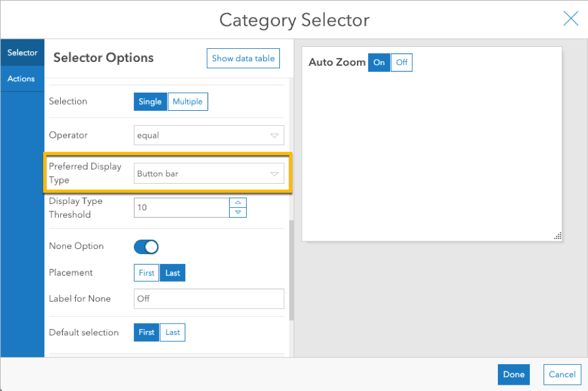Close the Category Selector dialog
The height and width of the screenshot is (391, 588).
(570, 19)
